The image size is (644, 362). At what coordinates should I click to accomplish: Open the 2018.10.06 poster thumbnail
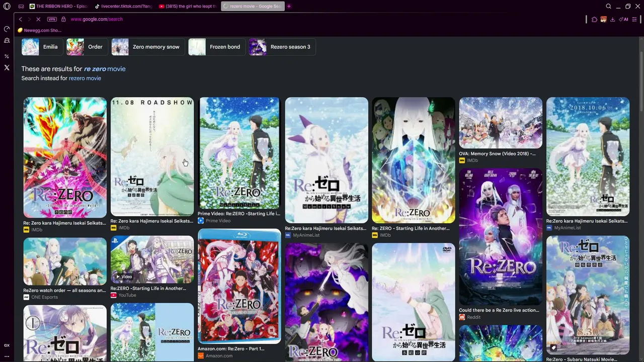(x=588, y=156)
